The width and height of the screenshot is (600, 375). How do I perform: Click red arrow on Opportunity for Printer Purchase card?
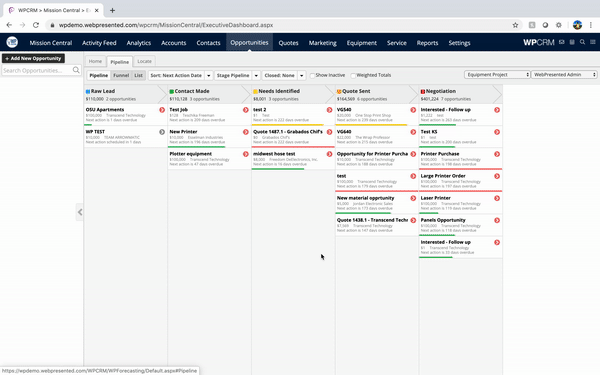413,154
